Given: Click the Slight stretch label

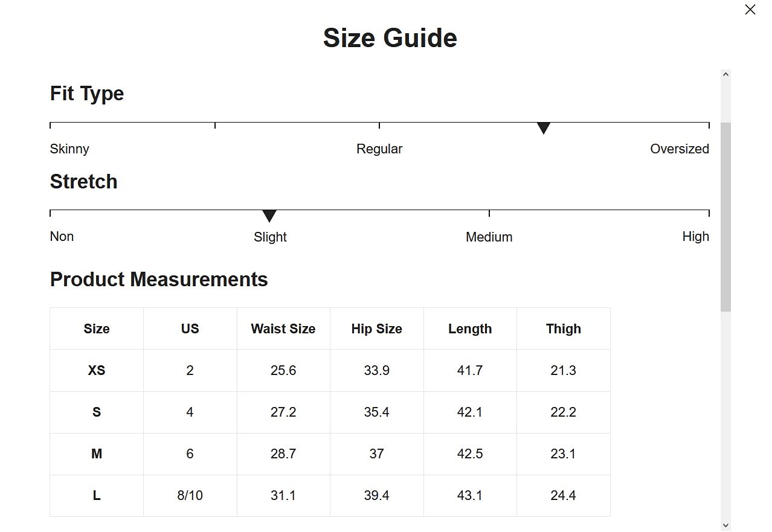Looking at the screenshot, I should (270, 237).
